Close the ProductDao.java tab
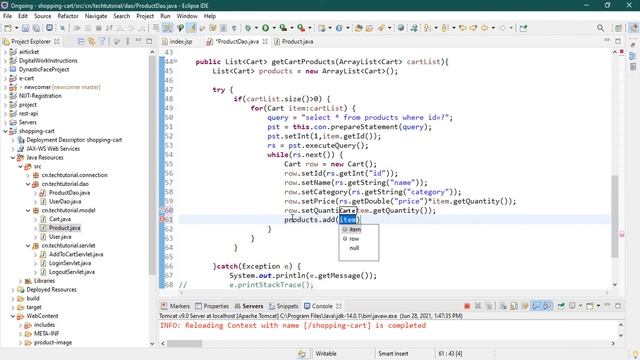This screenshot has width=640, height=360. [x=265, y=42]
